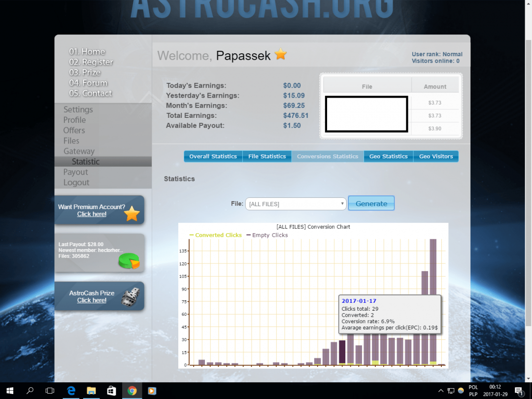Click the star icon next to Papassek

(x=280, y=55)
